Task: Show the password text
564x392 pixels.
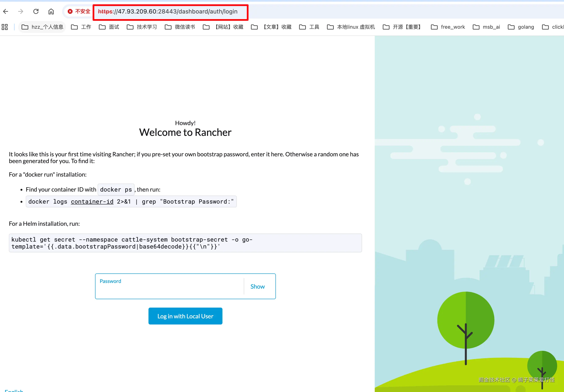Action: [257, 287]
